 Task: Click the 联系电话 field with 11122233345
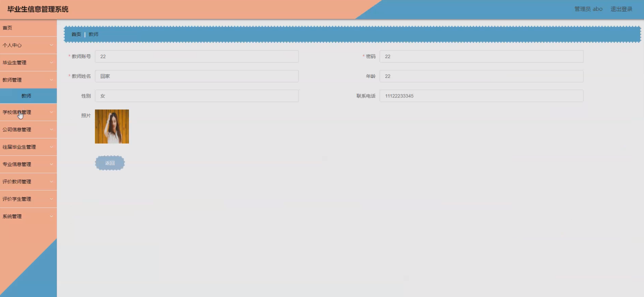pyautogui.click(x=481, y=96)
